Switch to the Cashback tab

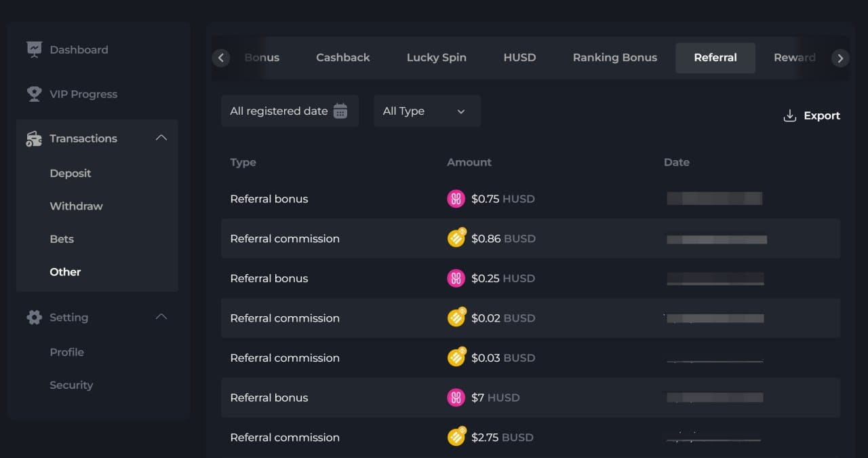(342, 58)
